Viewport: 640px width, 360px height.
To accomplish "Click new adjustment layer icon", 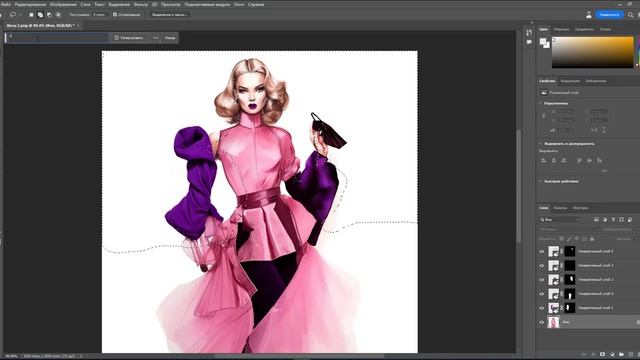I will tap(612, 354).
